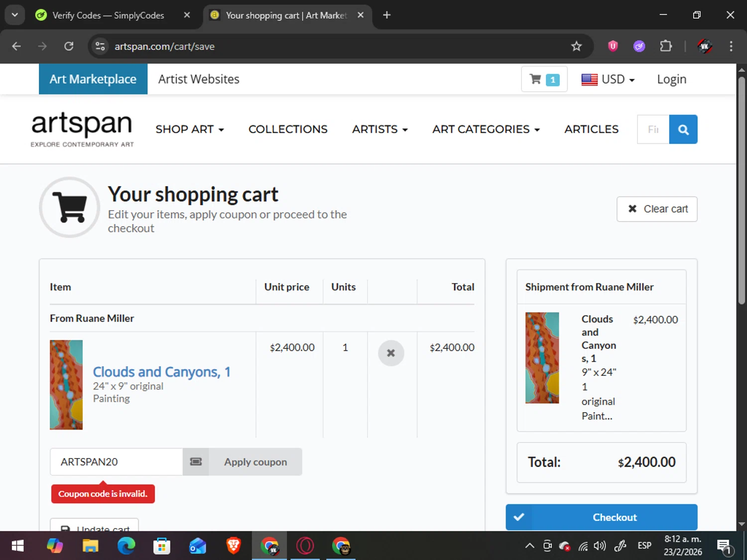
Task: Open the tab search dropdown arrow
Action: coord(14,15)
